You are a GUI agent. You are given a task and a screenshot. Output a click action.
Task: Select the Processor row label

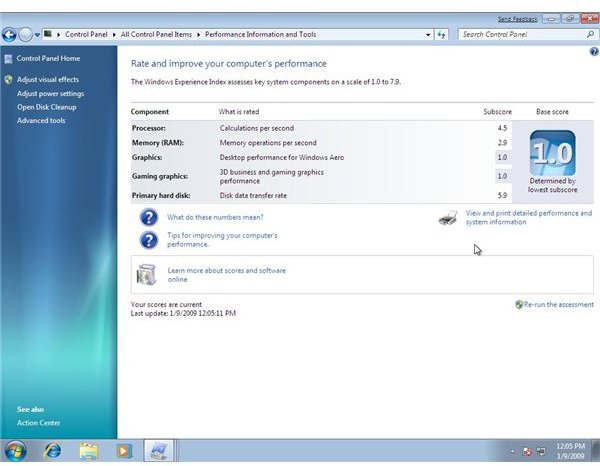[149, 128]
